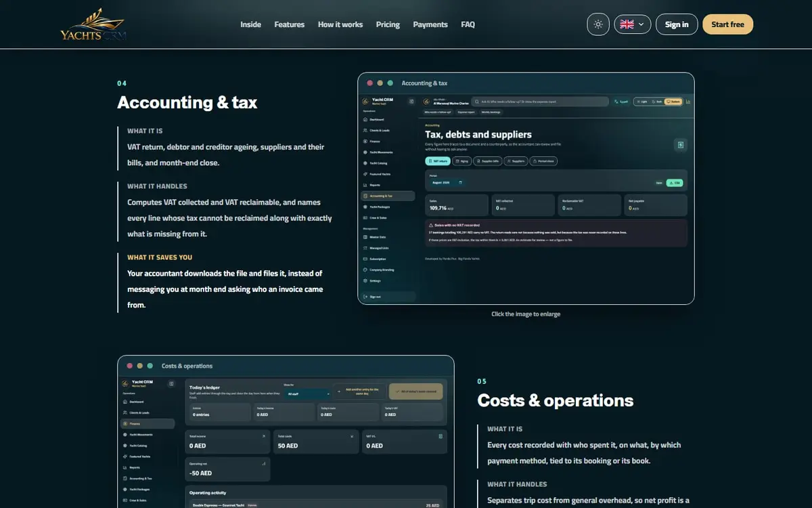Click the 'WHAT IT SAVES YOU' label
The height and width of the screenshot is (508, 812).
(x=160, y=257)
